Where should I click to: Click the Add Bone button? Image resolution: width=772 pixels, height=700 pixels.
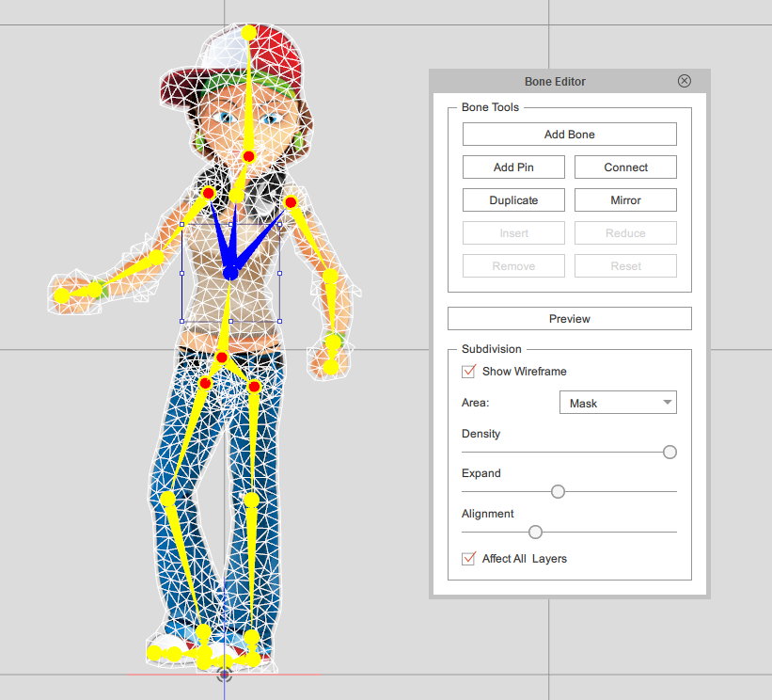click(569, 134)
